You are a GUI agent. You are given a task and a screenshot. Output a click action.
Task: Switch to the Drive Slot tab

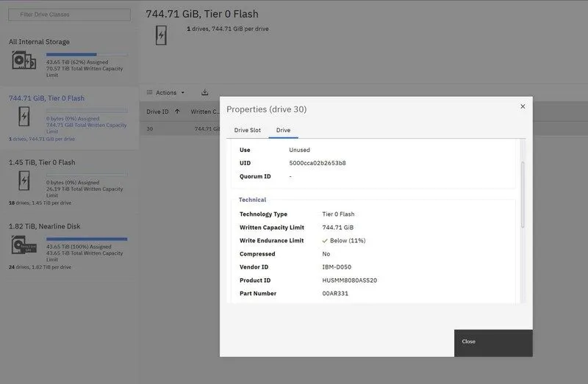(248, 130)
